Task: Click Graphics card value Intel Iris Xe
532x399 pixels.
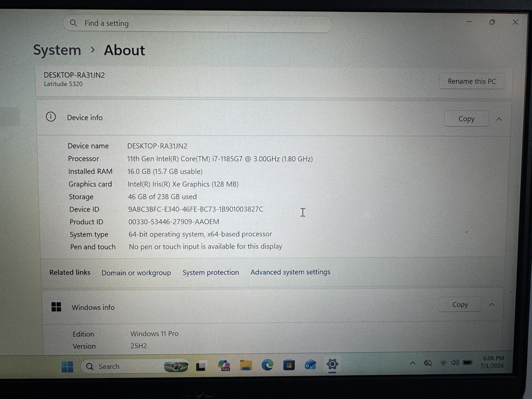Action: pos(183,184)
